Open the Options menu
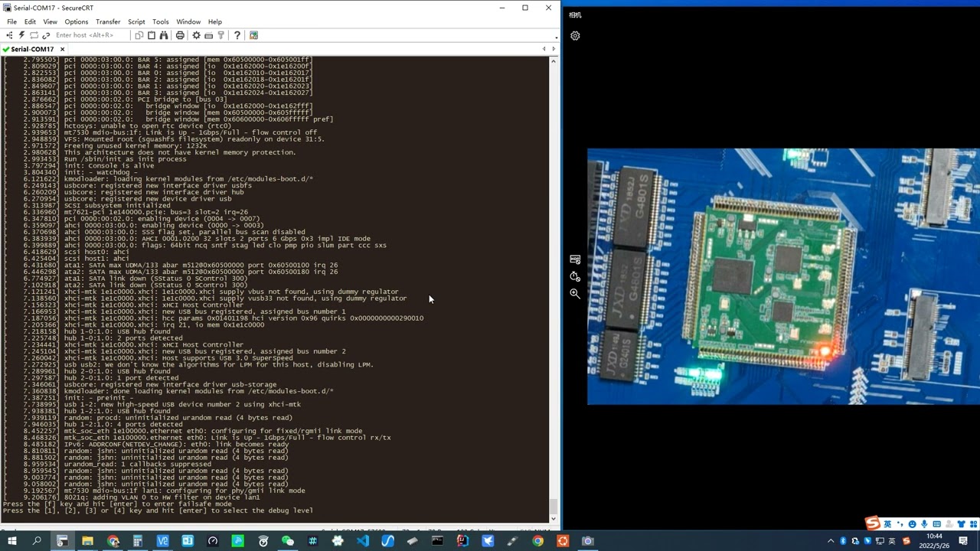 click(x=76, y=21)
